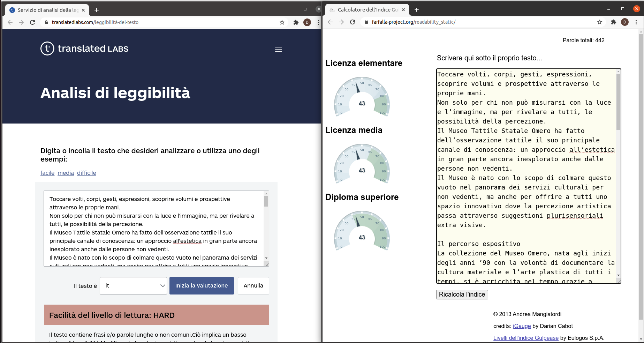The width and height of the screenshot is (644, 343).
Task: Click Ricalcola l'indice button
Action: 462,294
